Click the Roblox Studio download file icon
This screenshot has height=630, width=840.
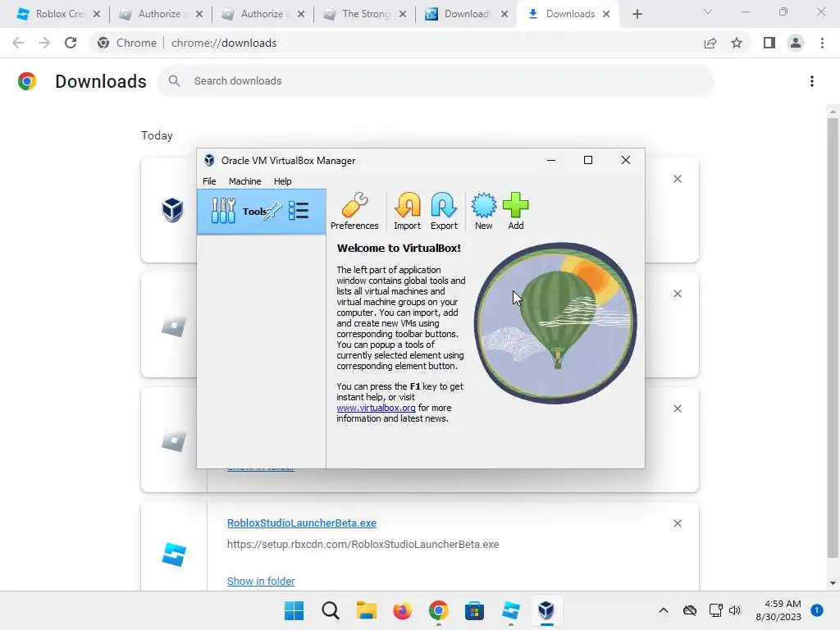point(174,555)
